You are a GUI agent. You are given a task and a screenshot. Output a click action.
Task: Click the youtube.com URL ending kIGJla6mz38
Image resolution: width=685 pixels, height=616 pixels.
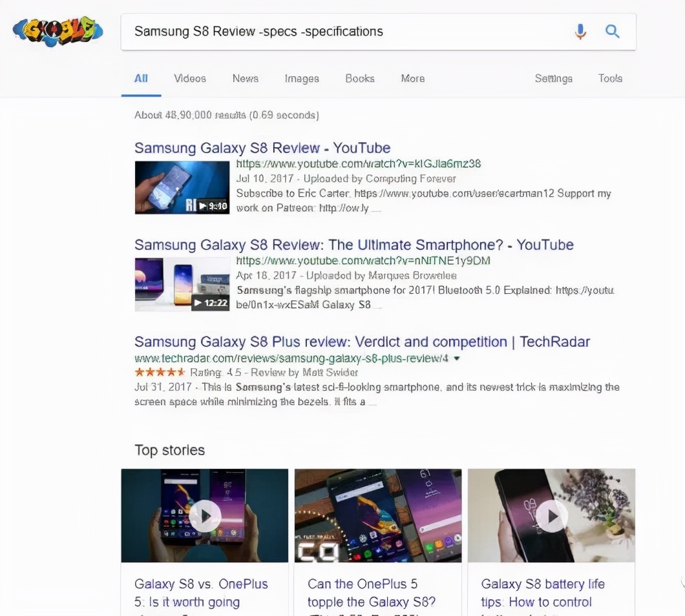point(359,164)
